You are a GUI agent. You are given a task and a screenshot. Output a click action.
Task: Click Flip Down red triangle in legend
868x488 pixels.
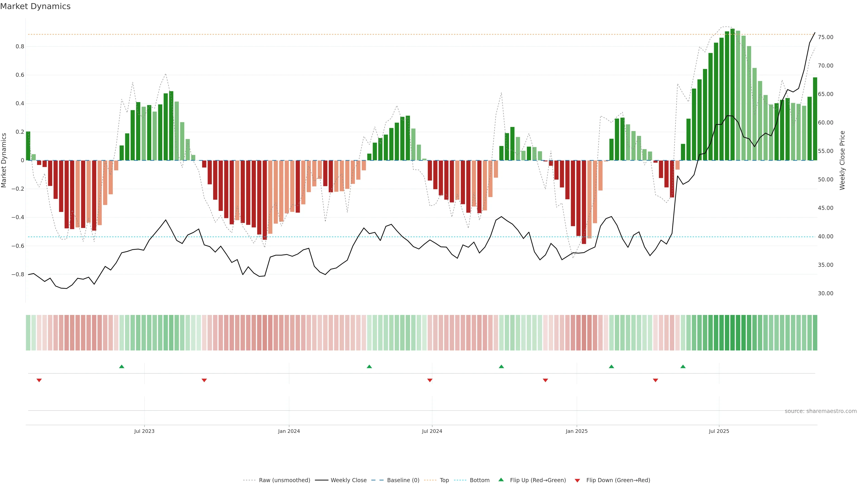click(577, 480)
